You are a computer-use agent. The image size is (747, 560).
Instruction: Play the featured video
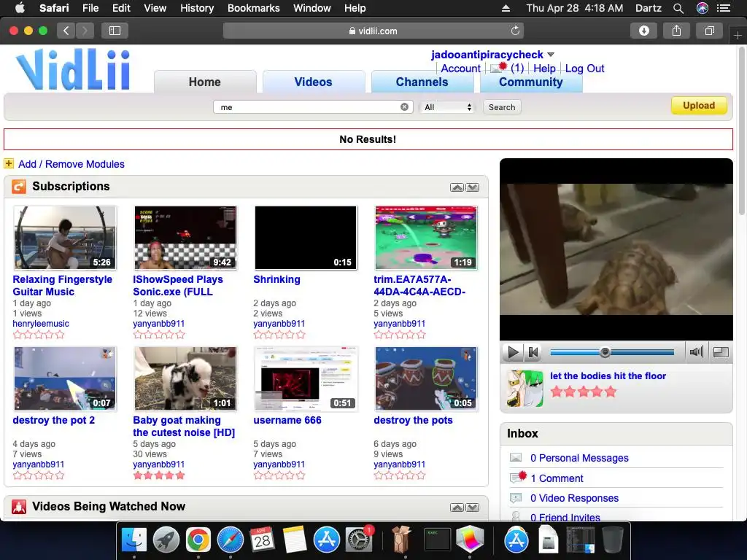pos(513,352)
